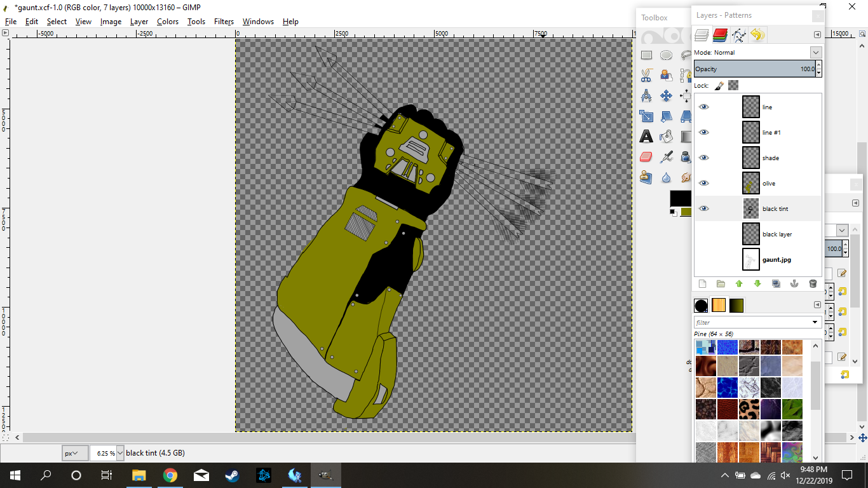This screenshot has width=868, height=488.
Task: Open the File menu
Action: pos(11,21)
